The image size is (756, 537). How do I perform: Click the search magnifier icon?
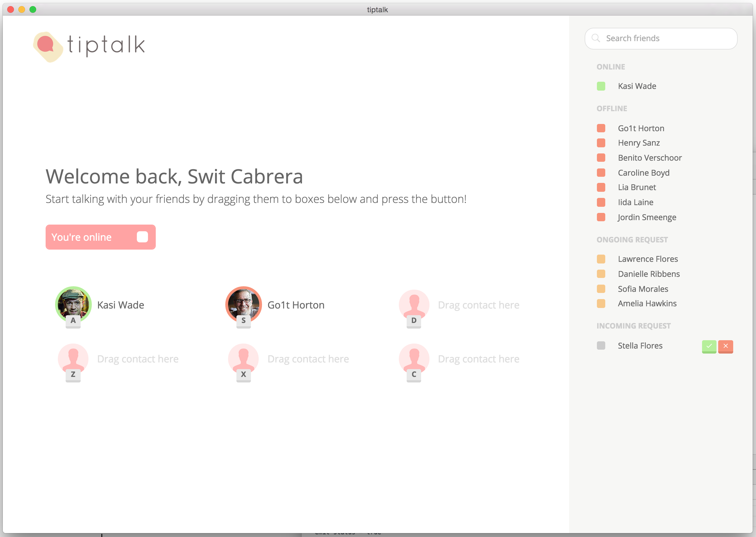tap(596, 38)
